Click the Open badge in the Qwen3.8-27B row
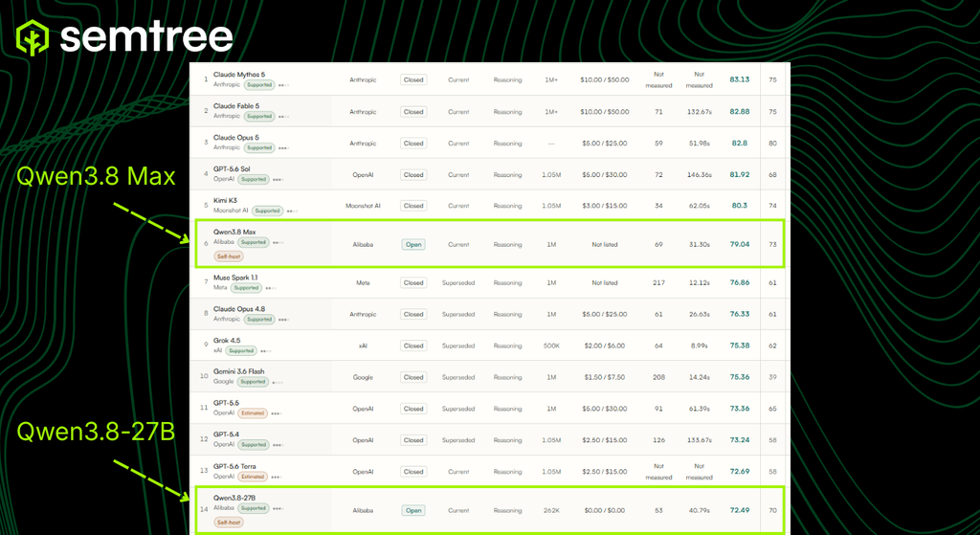The image size is (980, 535). point(413,511)
